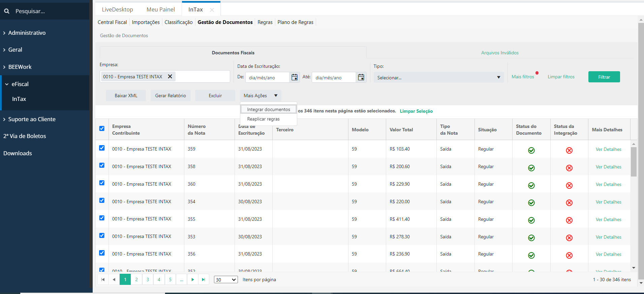Click the search magnifier icon
The height and width of the screenshot is (294, 644).
7,11
